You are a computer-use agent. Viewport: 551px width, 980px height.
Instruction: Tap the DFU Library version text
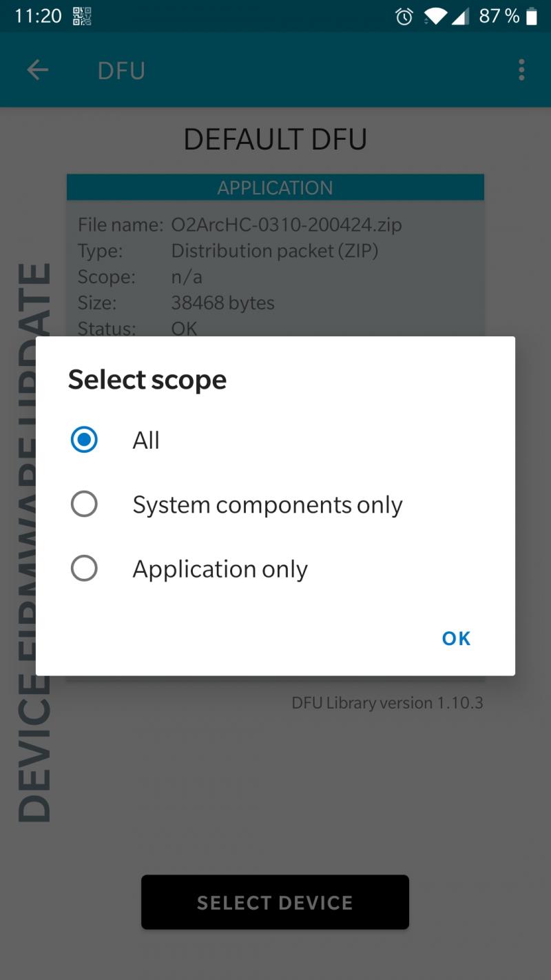tap(387, 703)
